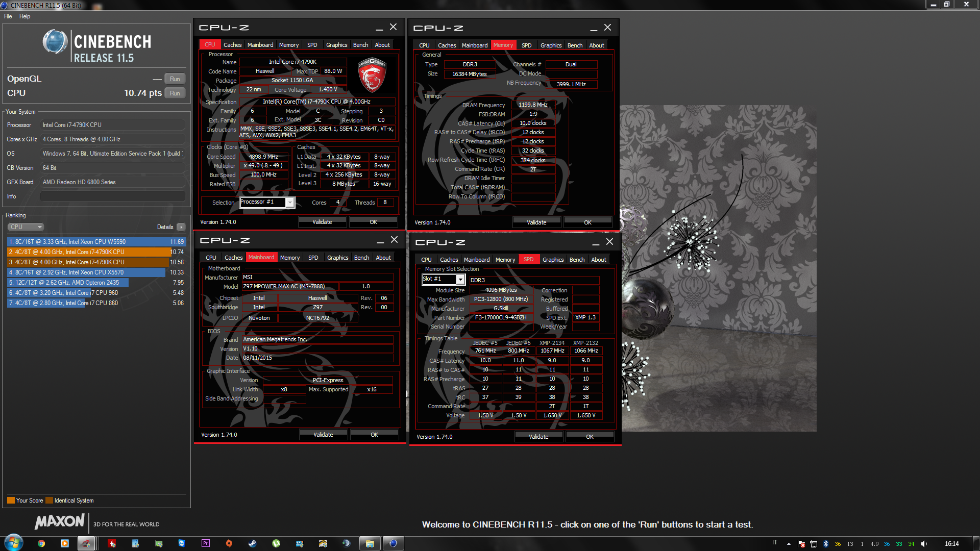Open Memory tab in CPU-Z Mainboard window
980x551 pixels.
290,258
